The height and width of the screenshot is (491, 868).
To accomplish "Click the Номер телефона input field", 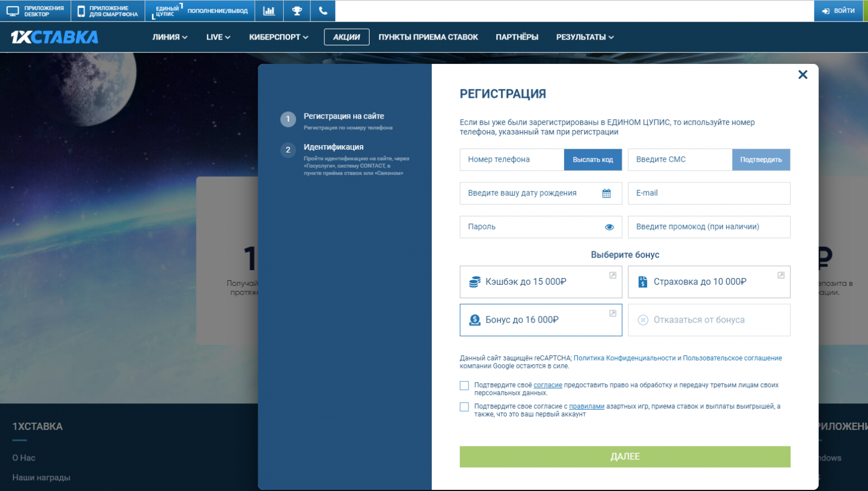I will click(511, 160).
